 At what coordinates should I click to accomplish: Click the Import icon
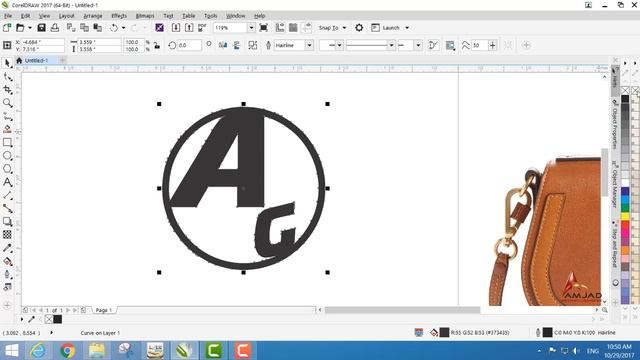tap(176, 28)
